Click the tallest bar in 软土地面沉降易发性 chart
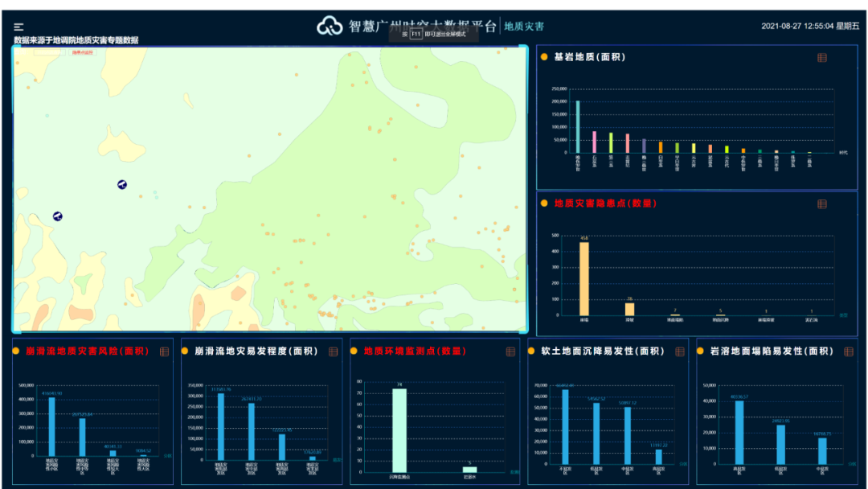This screenshot has width=868, height=489. [565, 427]
